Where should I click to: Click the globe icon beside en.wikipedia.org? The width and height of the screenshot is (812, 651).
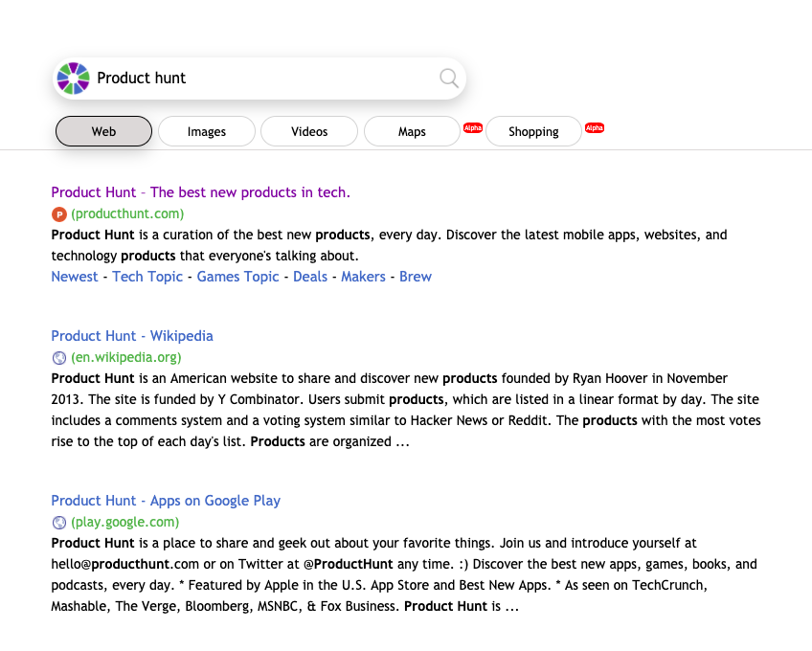(x=59, y=357)
